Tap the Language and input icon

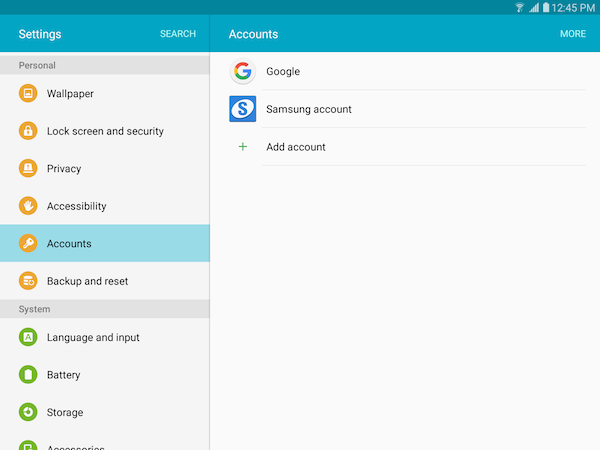(x=28, y=337)
